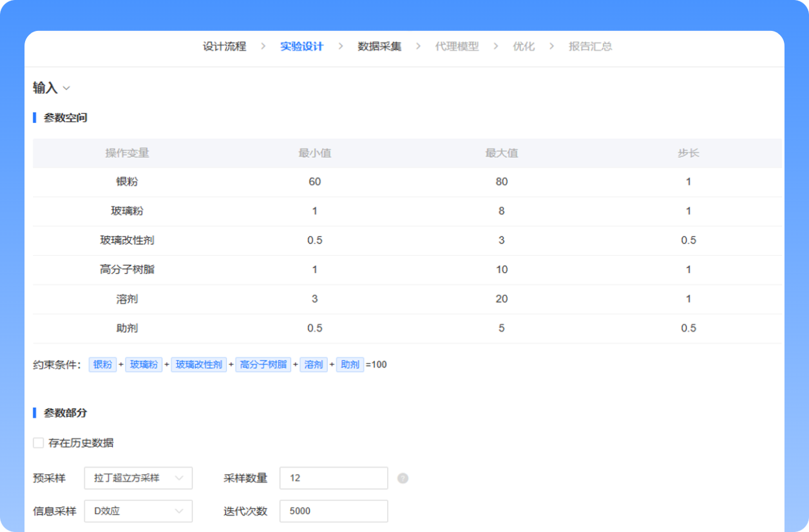The image size is (809, 532).
Task: Select the 银粉 constraint tag
Action: coord(102,365)
